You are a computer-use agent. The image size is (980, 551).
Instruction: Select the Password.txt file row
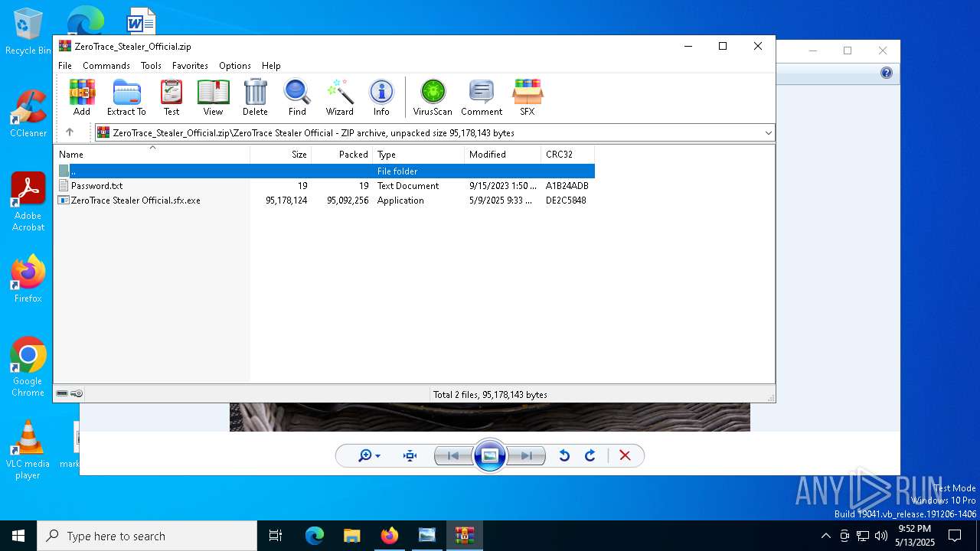(x=325, y=185)
